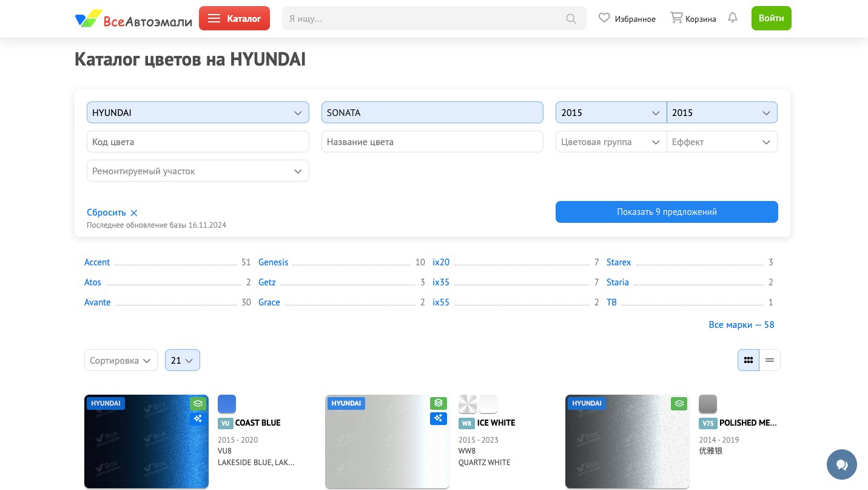Select the ix20 model link

(x=441, y=262)
